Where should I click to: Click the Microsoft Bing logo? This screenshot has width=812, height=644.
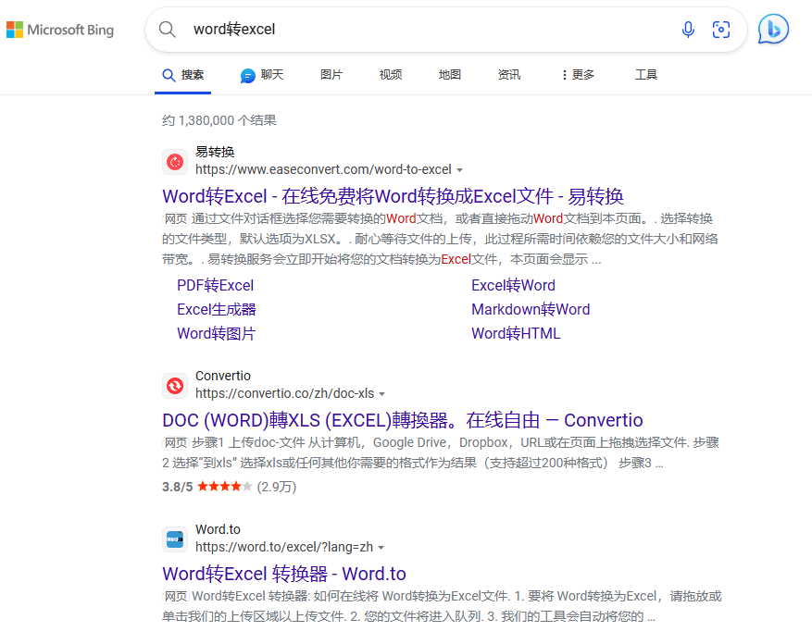[x=59, y=29]
